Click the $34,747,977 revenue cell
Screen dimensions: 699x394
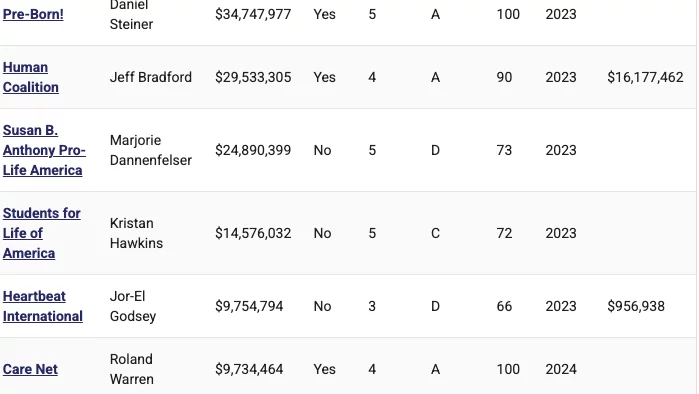(x=253, y=14)
